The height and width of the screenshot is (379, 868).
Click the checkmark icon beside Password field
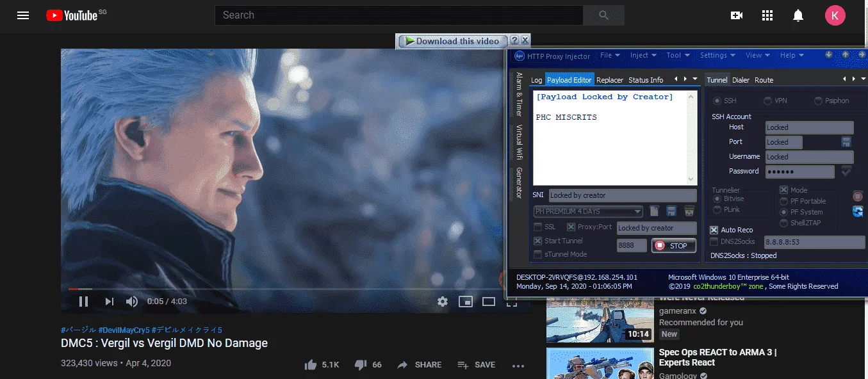coord(846,171)
